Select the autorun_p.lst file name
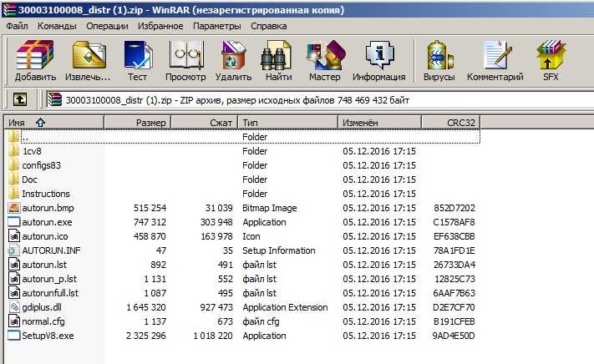594x364 pixels. (x=49, y=279)
